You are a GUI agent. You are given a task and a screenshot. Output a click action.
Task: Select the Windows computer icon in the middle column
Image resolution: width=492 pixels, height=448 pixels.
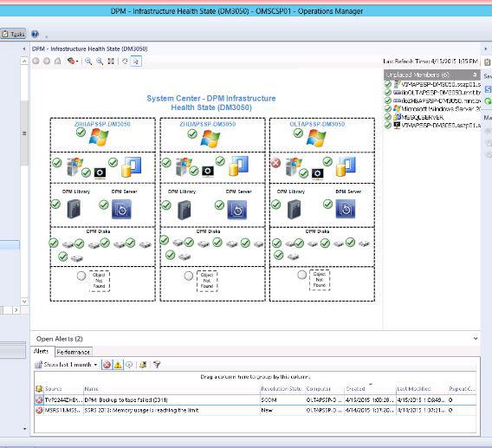pos(184,166)
